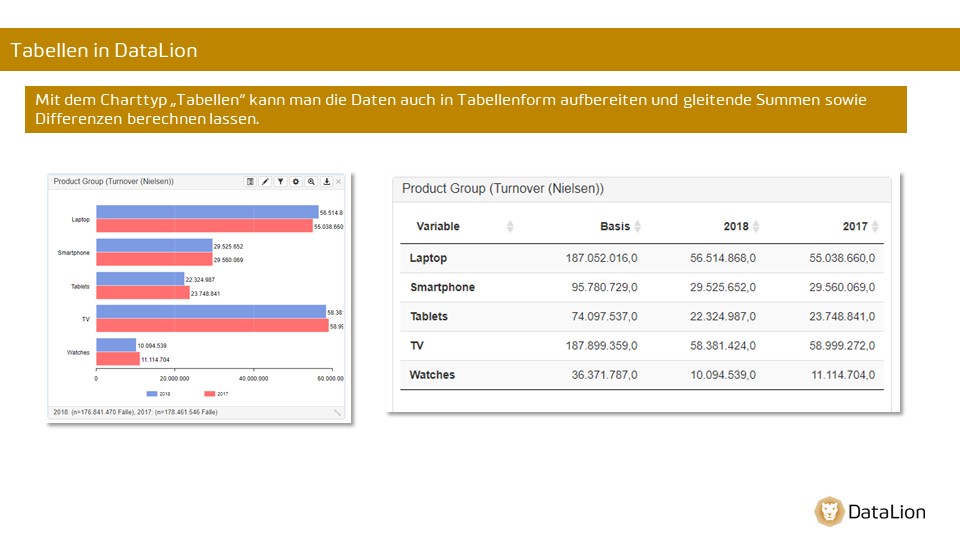Click the table title Product Group (Turnover (Nielsen))
Screen dimensions: 960x540
tap(503, 189)
